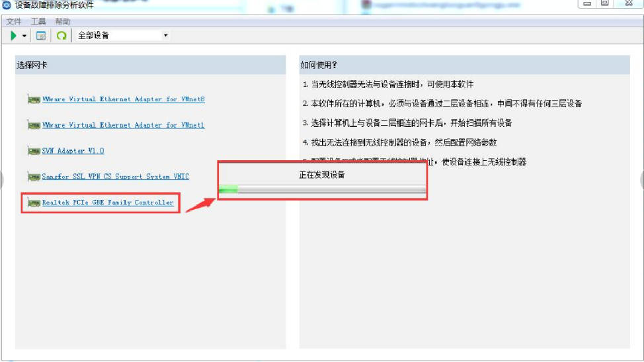
Task: Close the 设备故障排除分析软件 window
Action: tap(629, 4)
